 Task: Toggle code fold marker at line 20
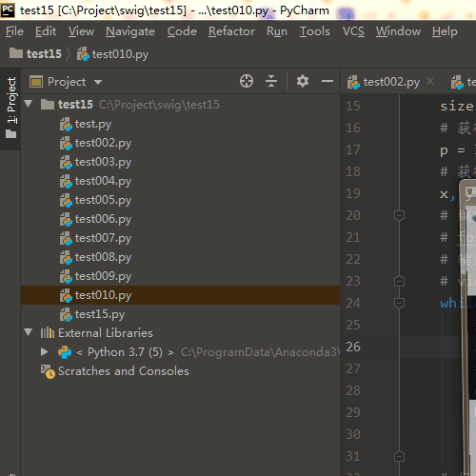pos(399,215)
